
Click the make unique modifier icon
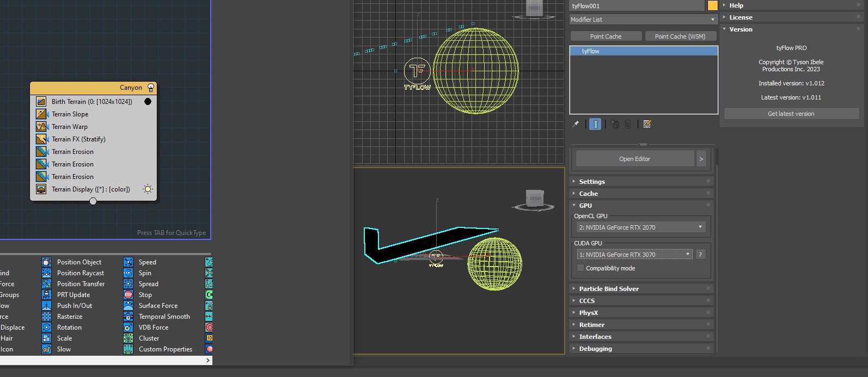tap(615, 125)
